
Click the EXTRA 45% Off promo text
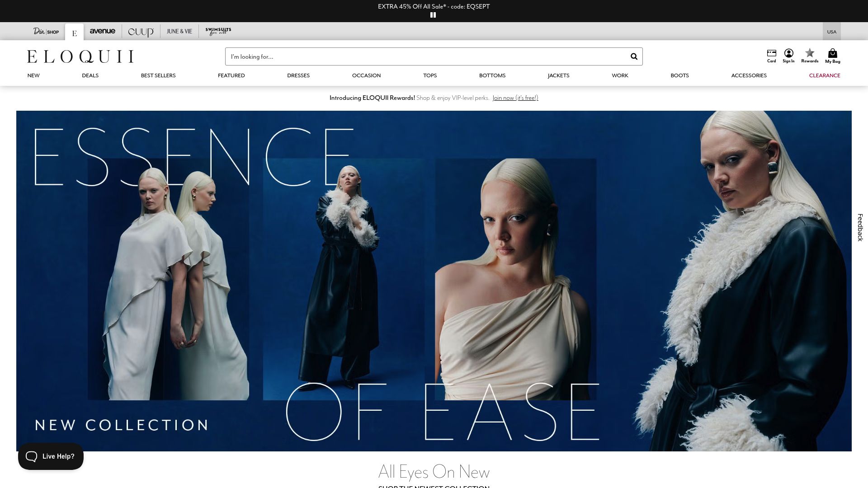434,6
